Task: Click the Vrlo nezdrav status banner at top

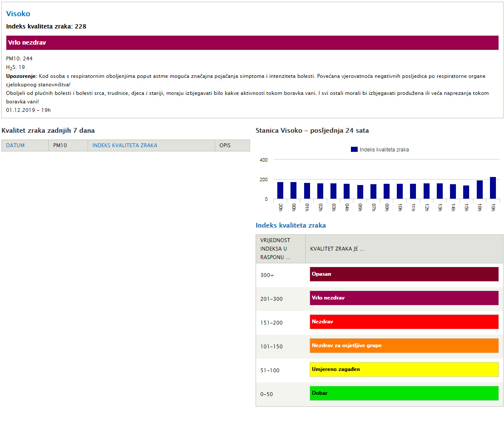Action: [x=252, y=43]
